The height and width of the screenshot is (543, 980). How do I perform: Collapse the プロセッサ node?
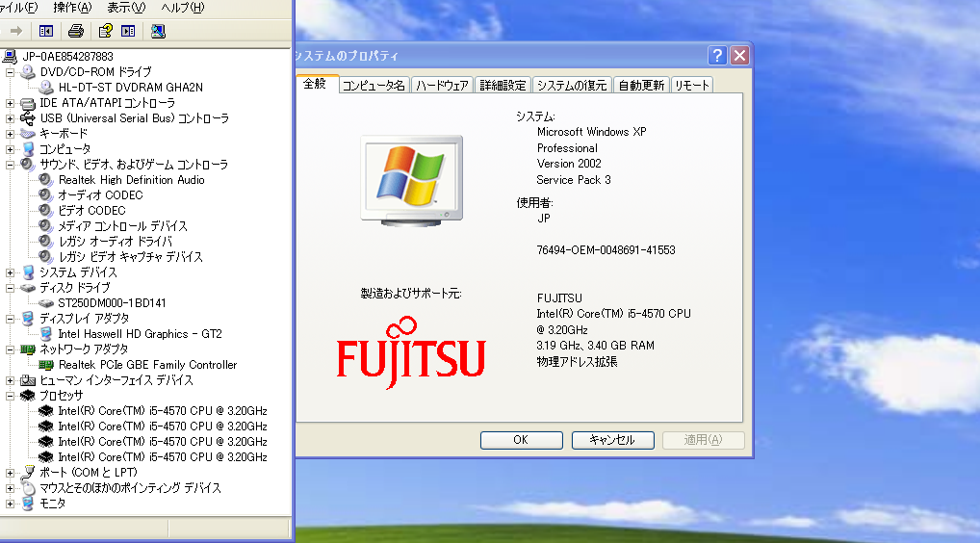[10, 396]
